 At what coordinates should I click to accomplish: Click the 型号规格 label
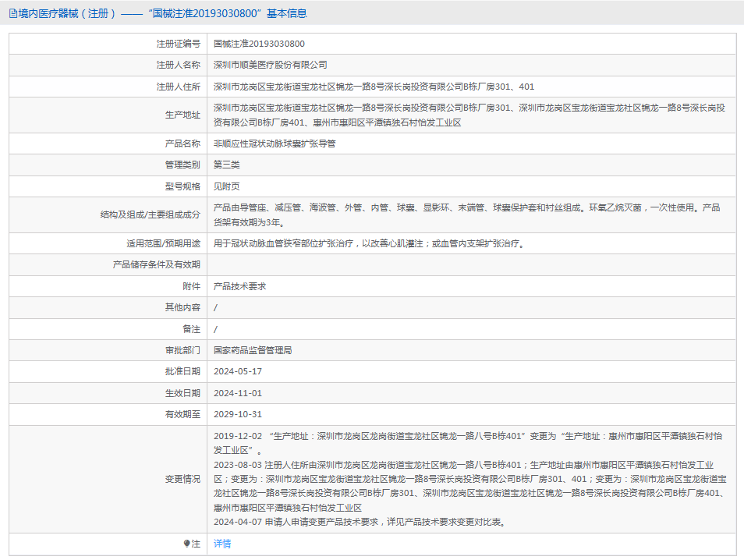pos(182,186)
